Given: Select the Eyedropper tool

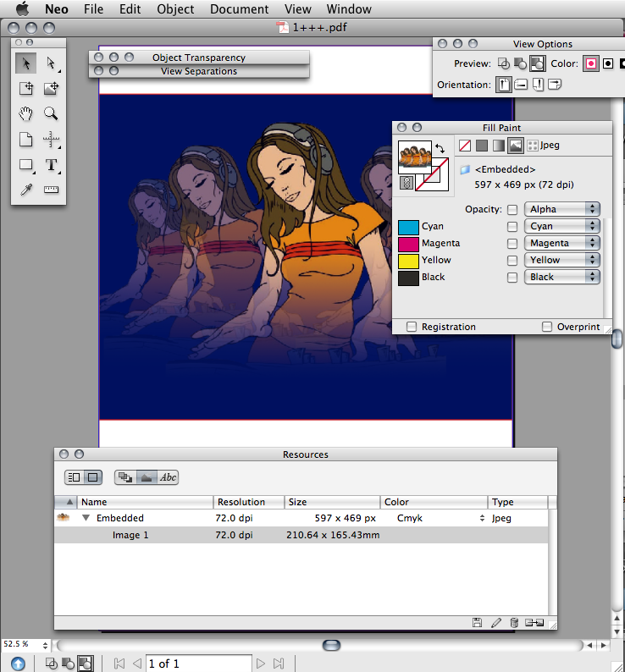Looking at the screenshot, I should coord(25,190).
